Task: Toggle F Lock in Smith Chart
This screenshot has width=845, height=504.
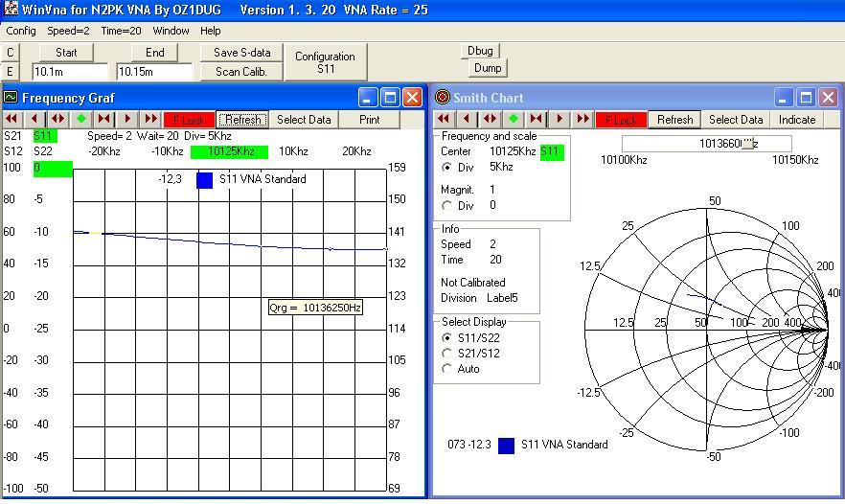Action: [621, 120]
